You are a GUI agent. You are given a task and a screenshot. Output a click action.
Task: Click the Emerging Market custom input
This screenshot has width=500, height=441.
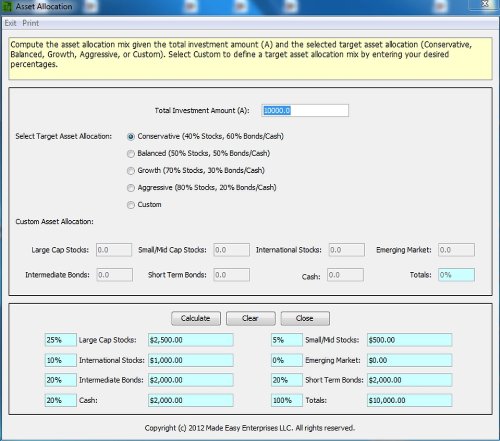click(x=456, y=250)
